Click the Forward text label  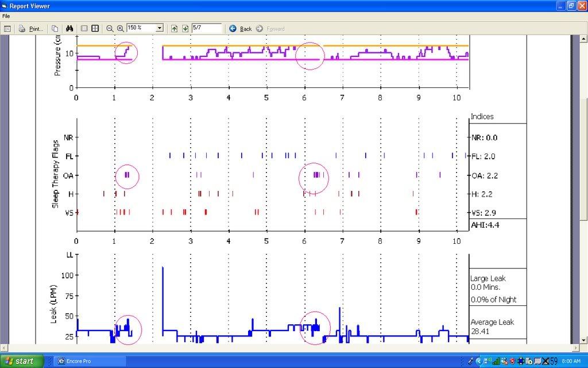click(276, 29)
